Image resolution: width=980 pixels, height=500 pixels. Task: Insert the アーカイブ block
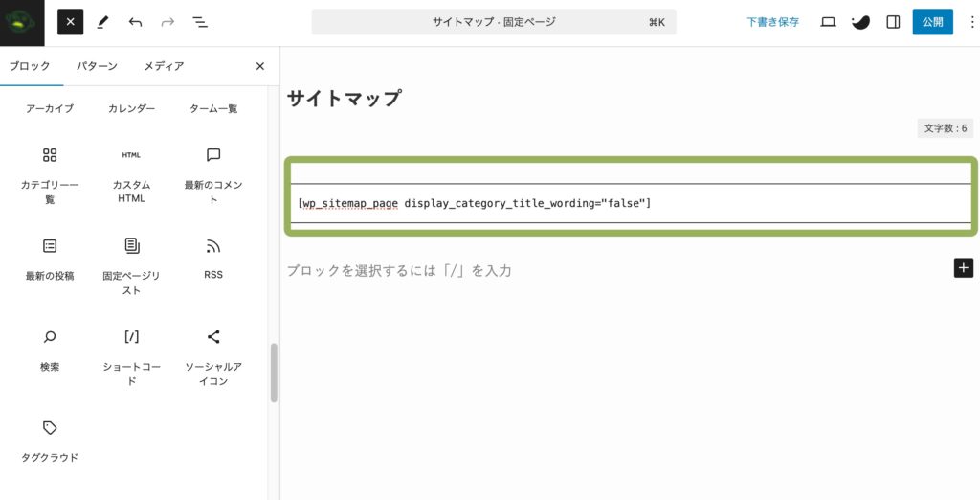coord(50,109)
